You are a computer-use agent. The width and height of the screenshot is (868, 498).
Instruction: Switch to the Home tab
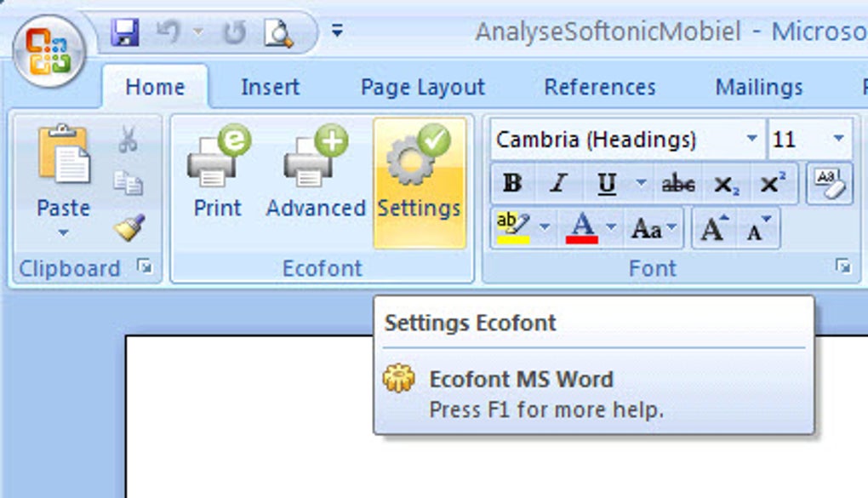tap(155, 87)
